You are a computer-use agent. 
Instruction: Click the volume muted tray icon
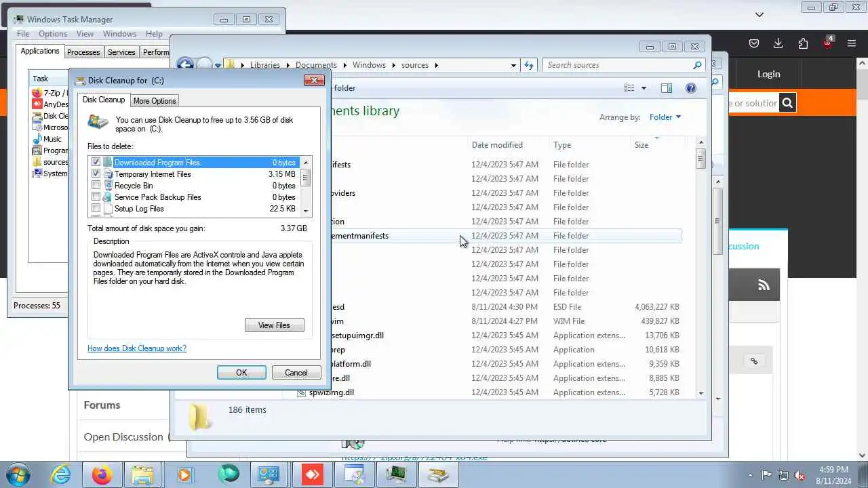800,475
